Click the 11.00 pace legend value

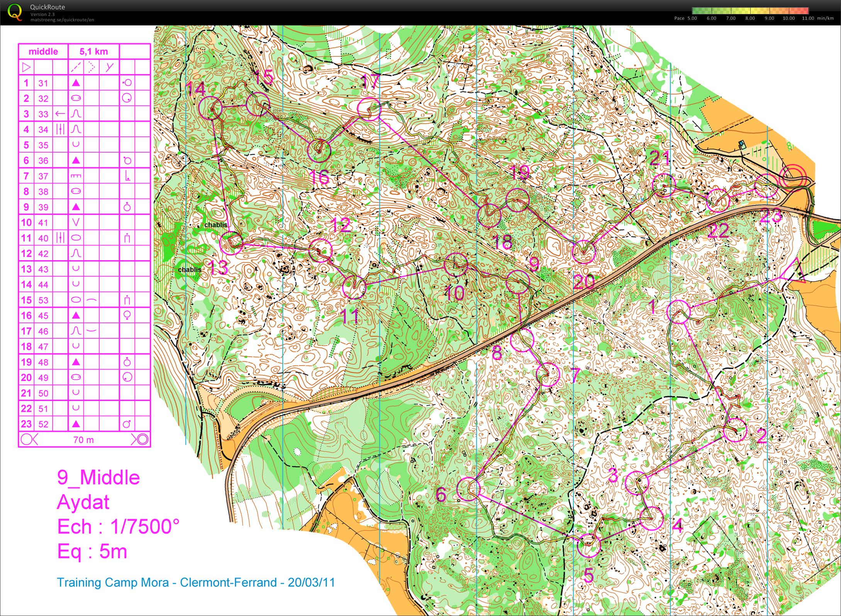[808, 18]
